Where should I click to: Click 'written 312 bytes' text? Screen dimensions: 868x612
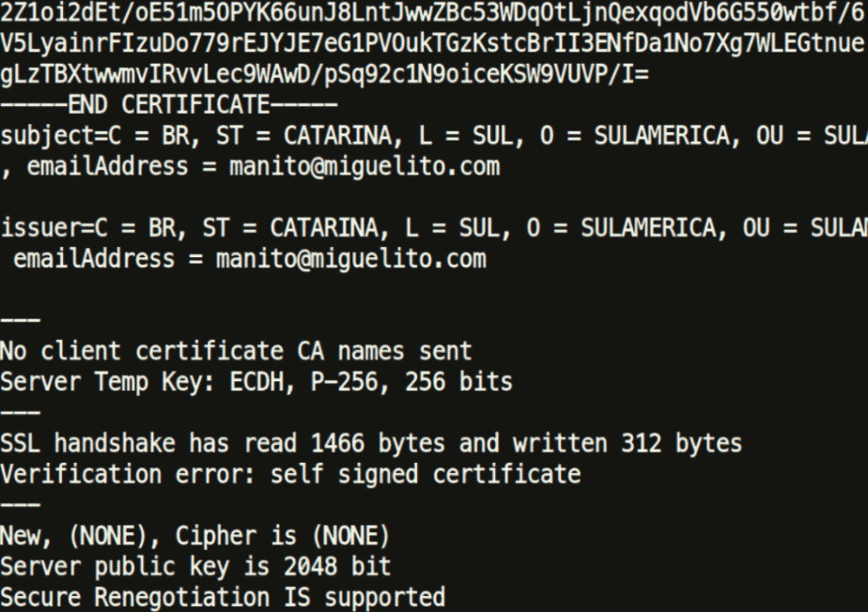click(628, 444)
